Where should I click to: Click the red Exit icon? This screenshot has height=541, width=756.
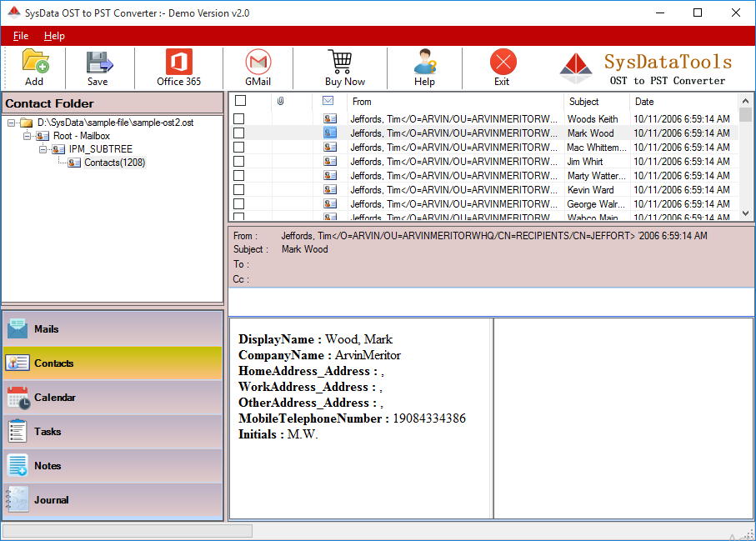click(502, 63)
